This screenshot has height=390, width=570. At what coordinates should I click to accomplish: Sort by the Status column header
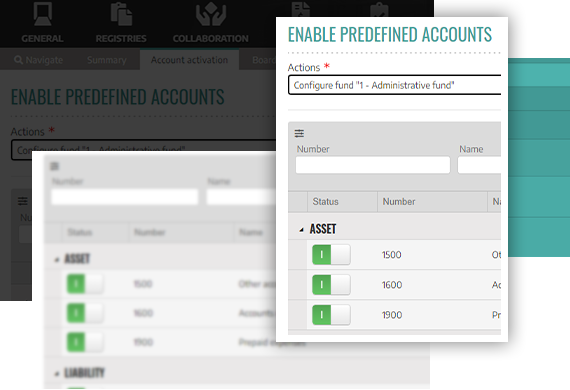(325, 202)
